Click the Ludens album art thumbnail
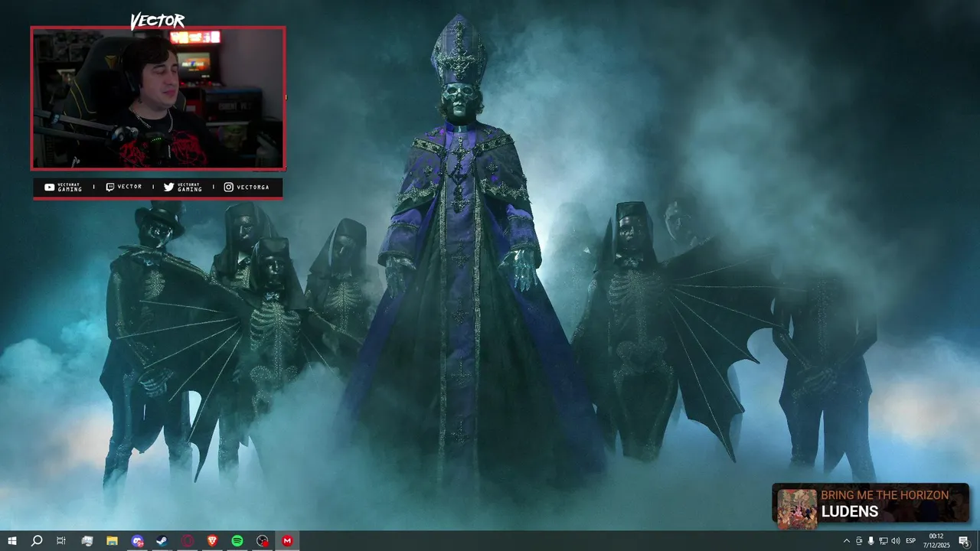 pyautogui.click(x=797, y=509)
